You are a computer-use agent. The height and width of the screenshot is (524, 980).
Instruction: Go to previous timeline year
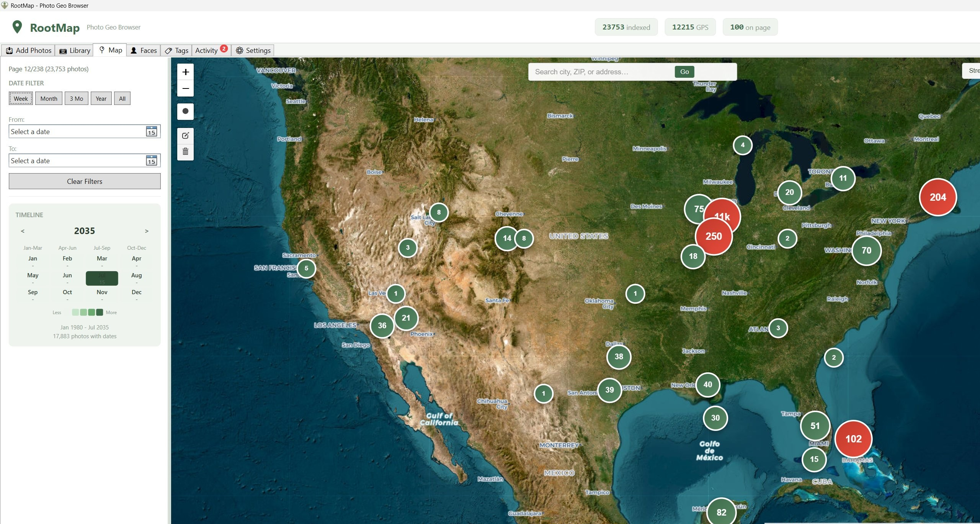[23, 231]
